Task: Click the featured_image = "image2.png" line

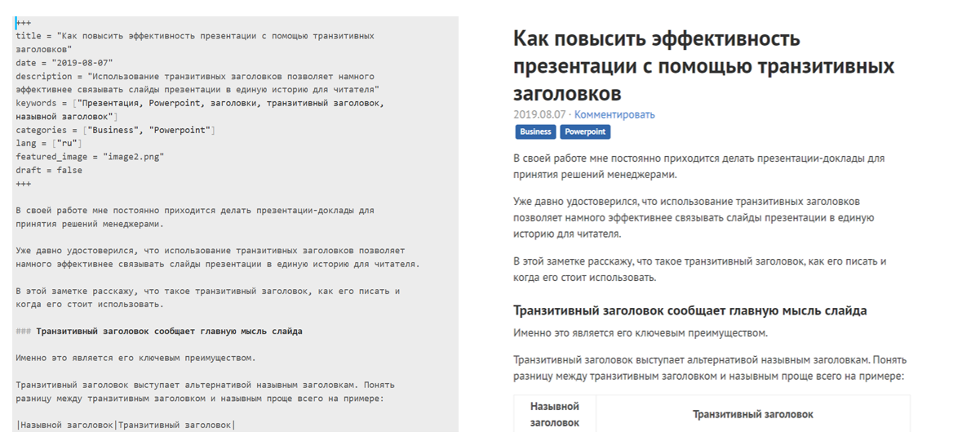Action: [x=90, y=157]
